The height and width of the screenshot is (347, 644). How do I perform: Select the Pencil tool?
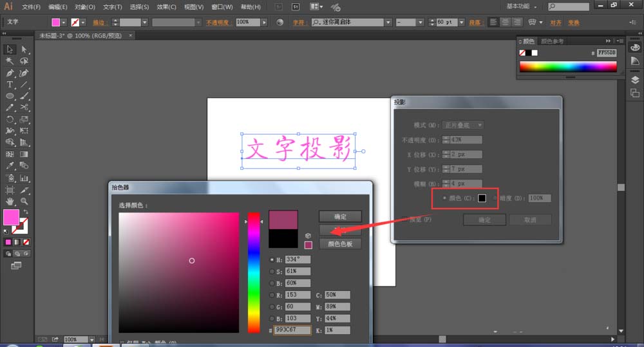click(10, 108)
